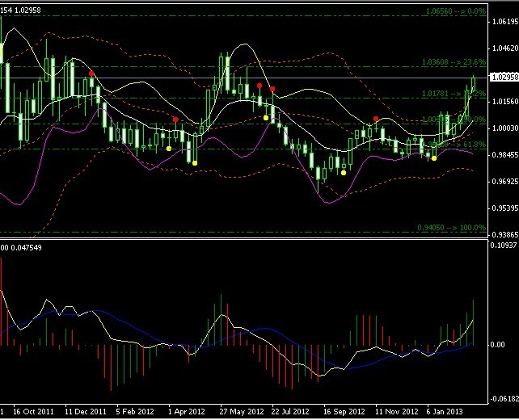Image resolution: width=519 pixels, height=420 pixels.
Task: Click the 0.95395 price axis label
Action: tap(505, 208)
